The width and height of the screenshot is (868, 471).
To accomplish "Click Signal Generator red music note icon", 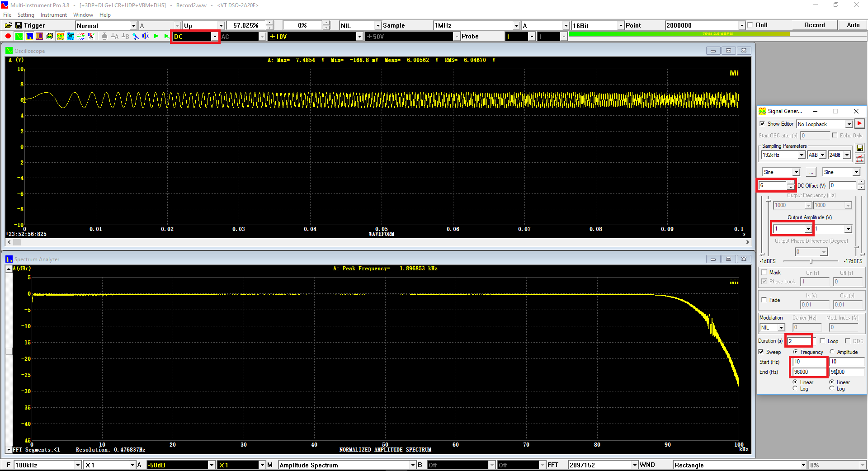I will pyautogui.click(x=860, y=158).
